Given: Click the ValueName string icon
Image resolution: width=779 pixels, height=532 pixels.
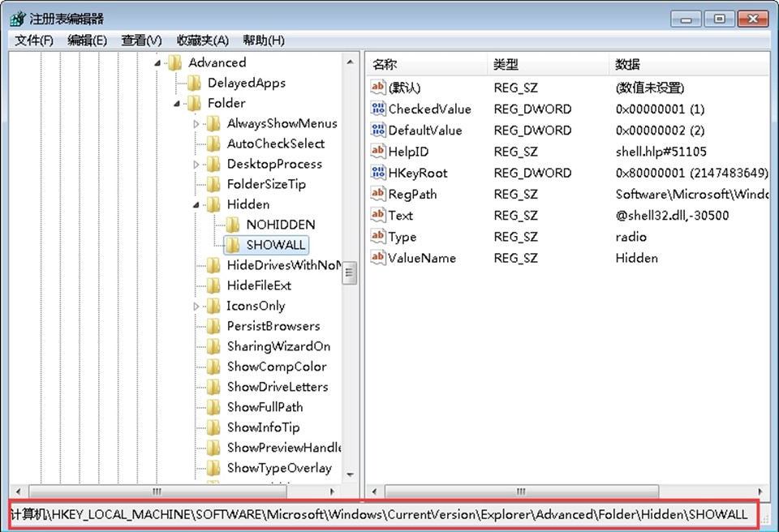Looking at the screenshot, I should click(x=378, y=258).
